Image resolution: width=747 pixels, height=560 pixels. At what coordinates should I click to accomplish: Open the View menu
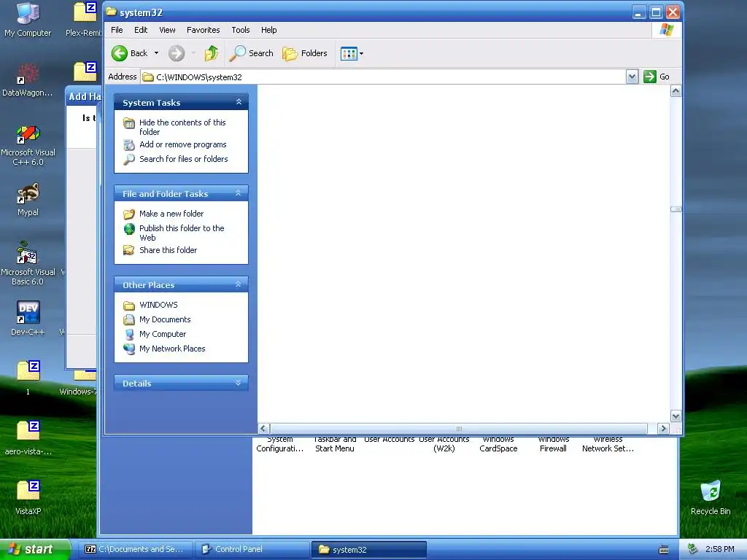click(x=167, y=30)
